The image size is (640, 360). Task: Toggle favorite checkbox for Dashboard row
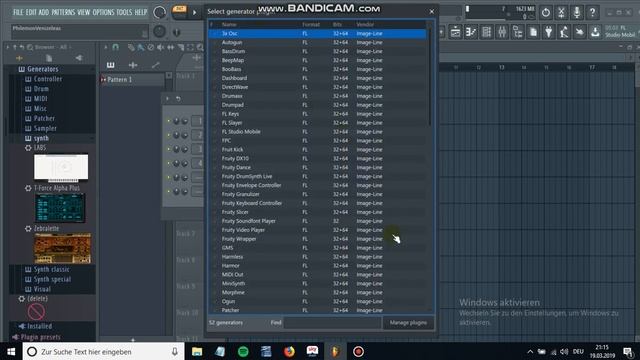pyautogui.click(x=214, y=78)
